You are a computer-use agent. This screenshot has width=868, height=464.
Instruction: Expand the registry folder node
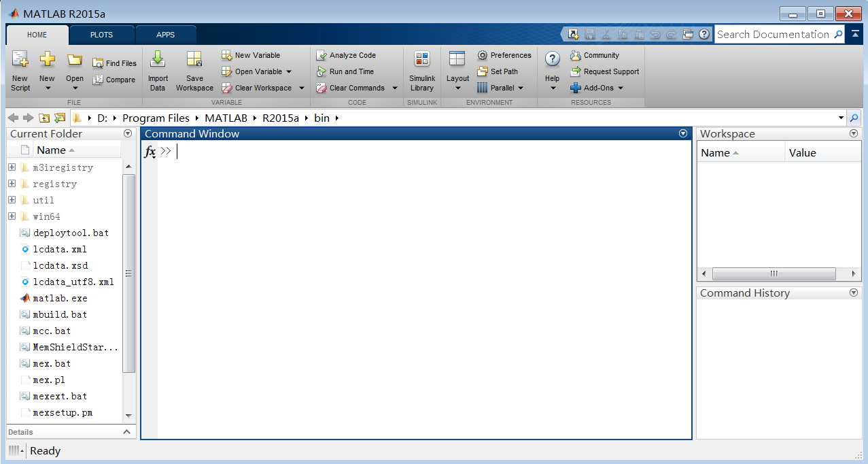(x=12, y=184)
